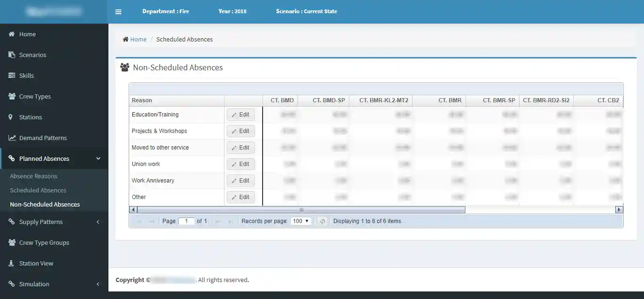Screen dimensions: 644x299
Task: Click the Home breadcrumb link
Action: point(138,40)
